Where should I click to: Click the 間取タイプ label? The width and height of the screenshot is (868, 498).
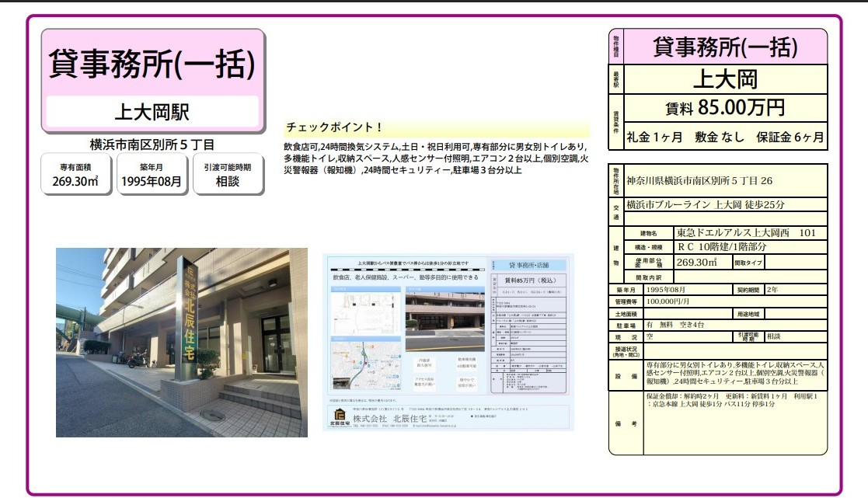(x=748, y=263)
